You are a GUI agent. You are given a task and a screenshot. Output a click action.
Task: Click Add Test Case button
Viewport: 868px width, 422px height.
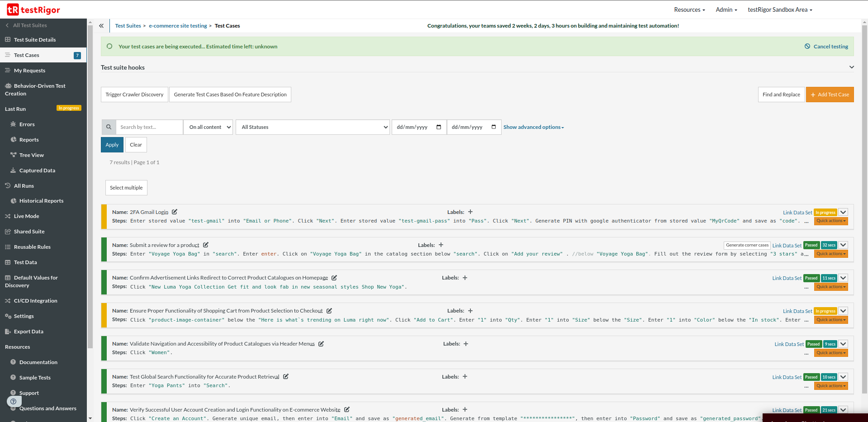(830, 95)
